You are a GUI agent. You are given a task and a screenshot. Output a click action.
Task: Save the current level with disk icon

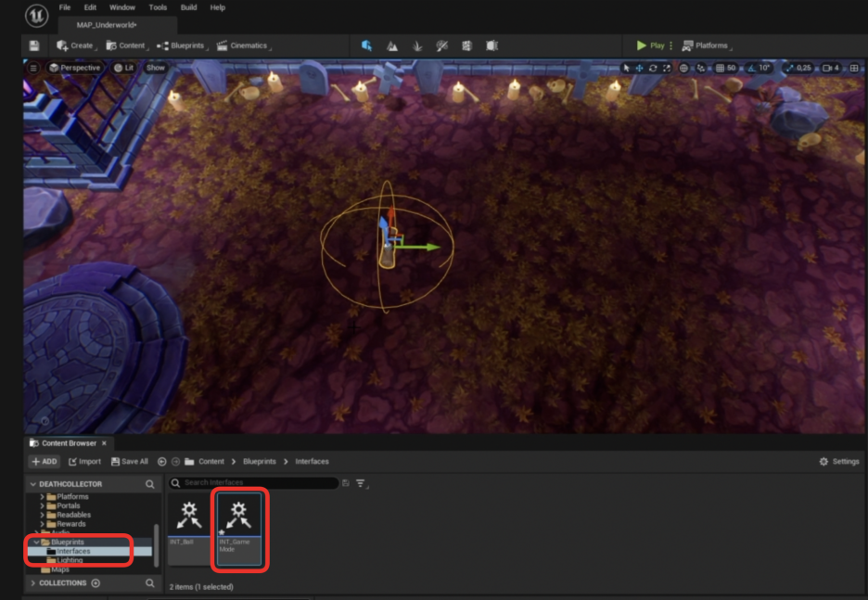(x=34, y=45)
